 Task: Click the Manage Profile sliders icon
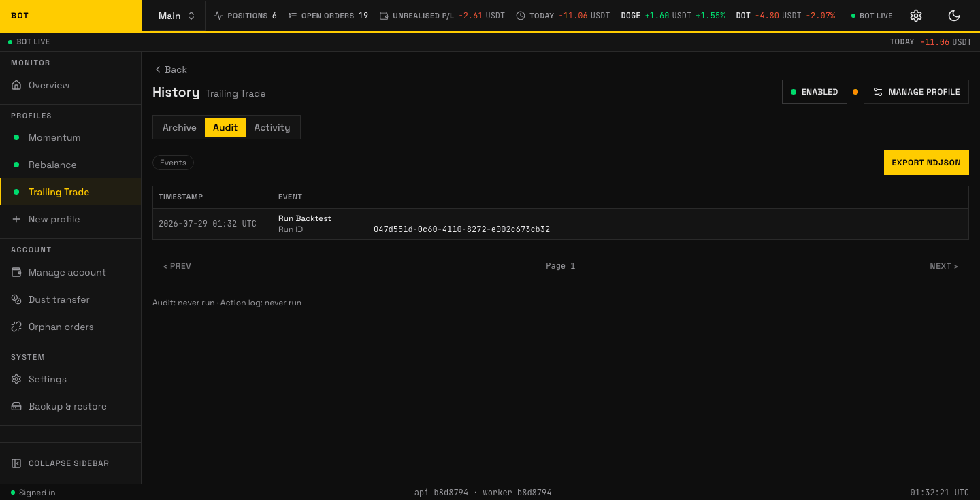878,92
